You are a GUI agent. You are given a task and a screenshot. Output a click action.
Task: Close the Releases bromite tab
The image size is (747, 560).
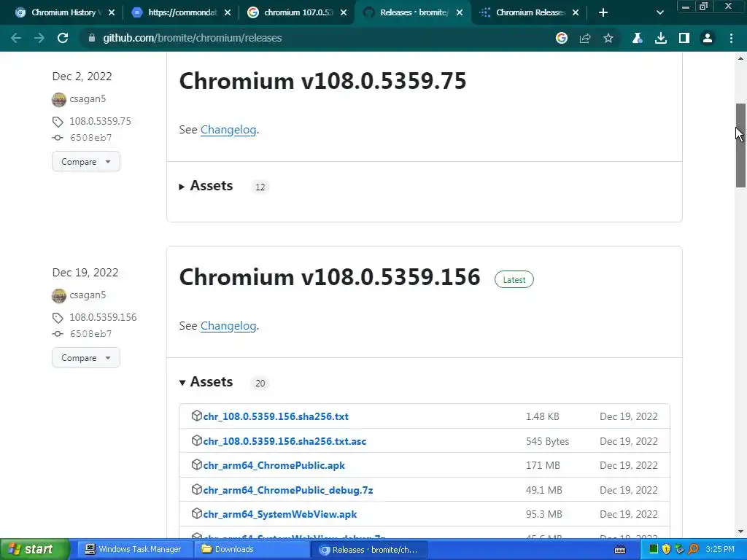pyautogui.click(x=460, y=12)
